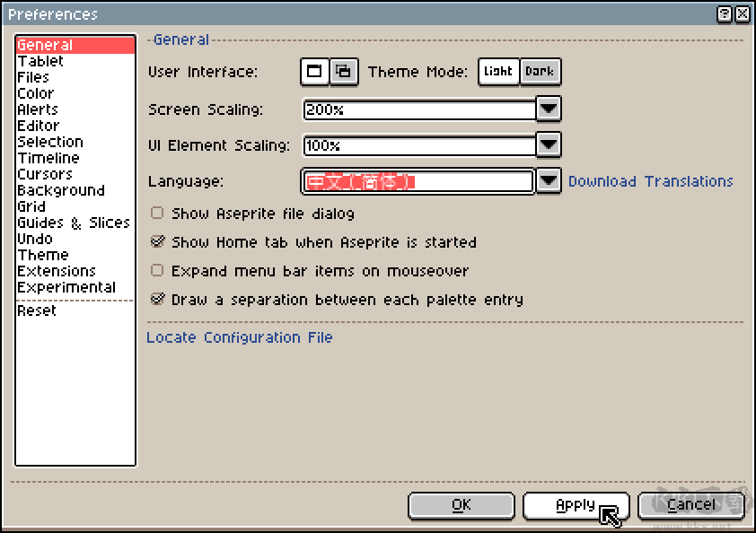Confirm preferences with OK button
756x533 pixels.
[x=462, y=505]
